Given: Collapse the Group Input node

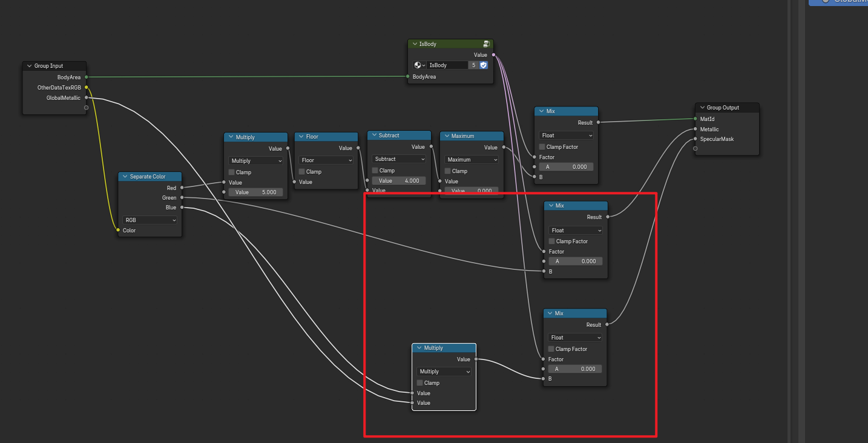Looking at the screenshot, I should [x=28, y=66].
